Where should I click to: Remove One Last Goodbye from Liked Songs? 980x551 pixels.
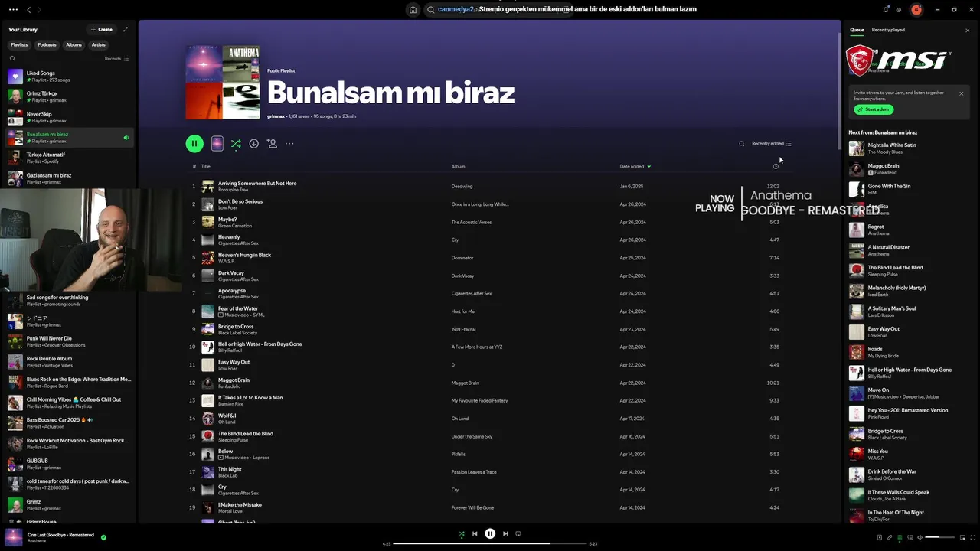pyautogui.click(x=103, y=537)
